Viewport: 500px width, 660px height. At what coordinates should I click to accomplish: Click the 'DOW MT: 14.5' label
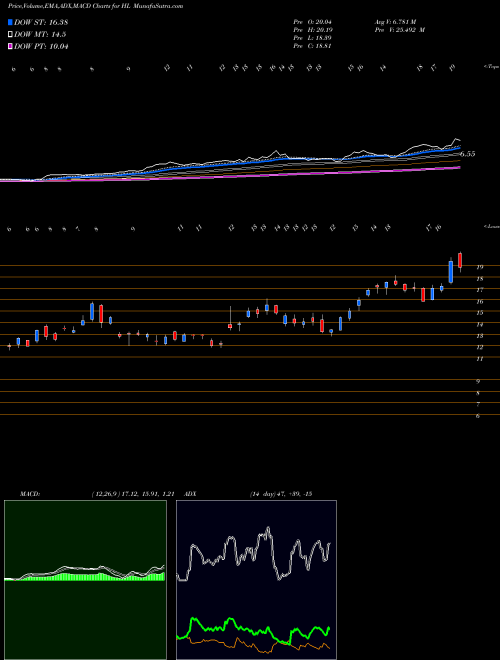pos(40,35)
